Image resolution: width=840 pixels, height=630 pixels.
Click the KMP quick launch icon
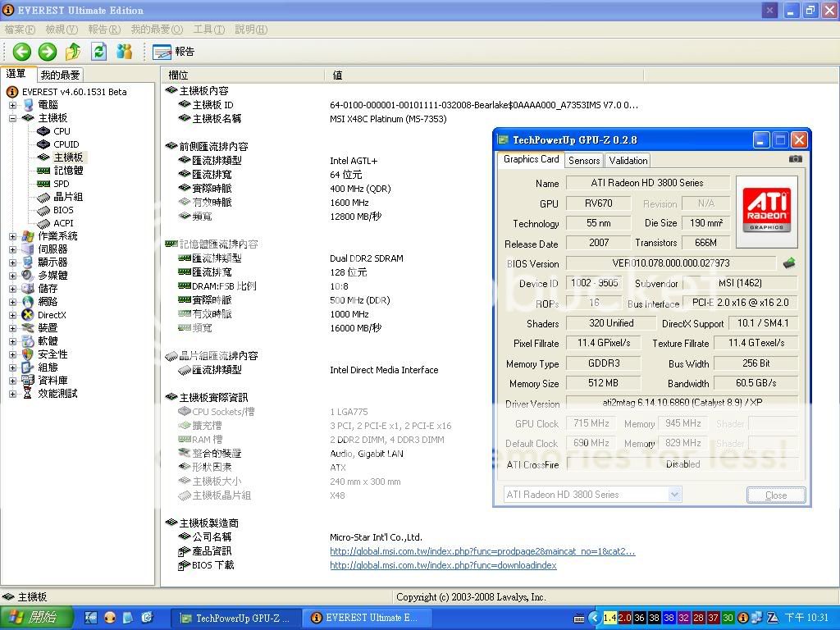click(x=90, y=618)
